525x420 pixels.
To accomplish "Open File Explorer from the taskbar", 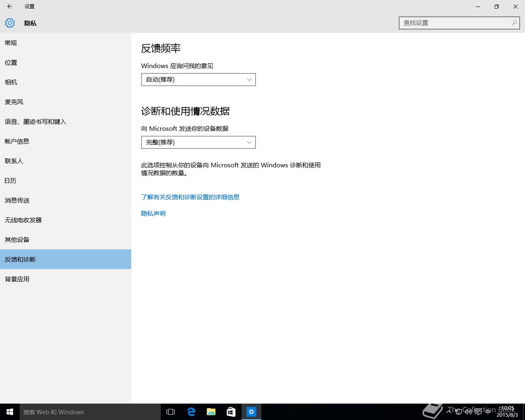I will coord(211,412).
